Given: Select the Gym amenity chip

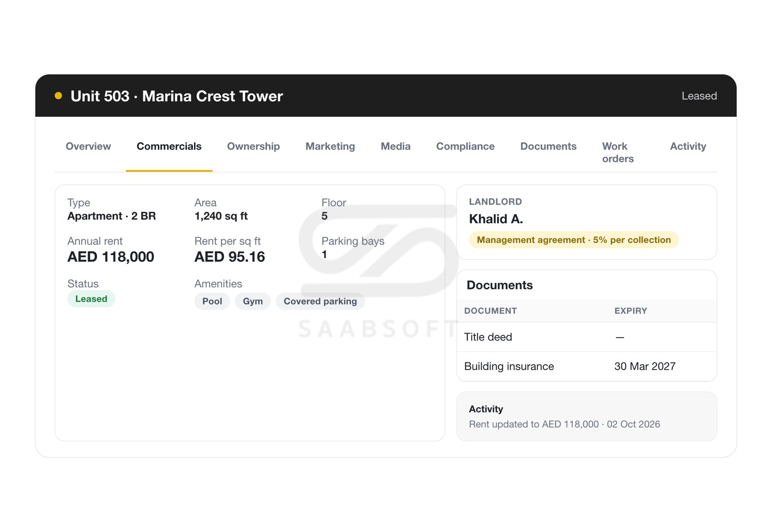Looking at the screenshot, I should pyautogui.click(x=253, y=301).
